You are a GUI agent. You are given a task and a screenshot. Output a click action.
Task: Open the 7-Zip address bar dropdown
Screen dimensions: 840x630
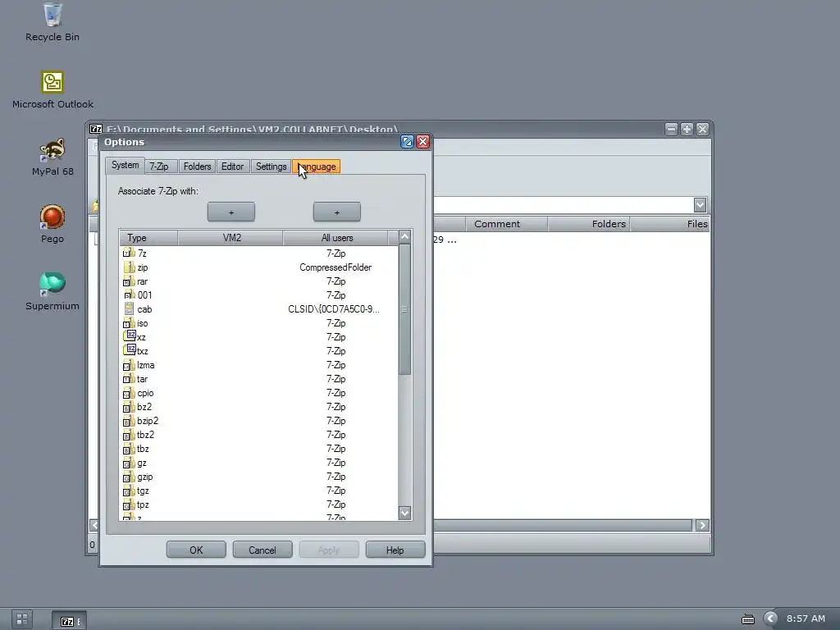[700, 205]
